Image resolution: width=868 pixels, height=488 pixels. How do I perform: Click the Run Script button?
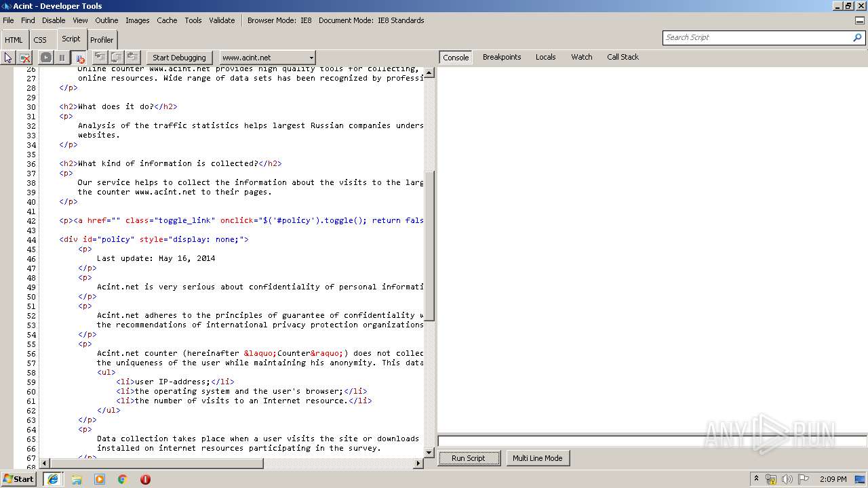pyautogui.click(x=469, y=458)
